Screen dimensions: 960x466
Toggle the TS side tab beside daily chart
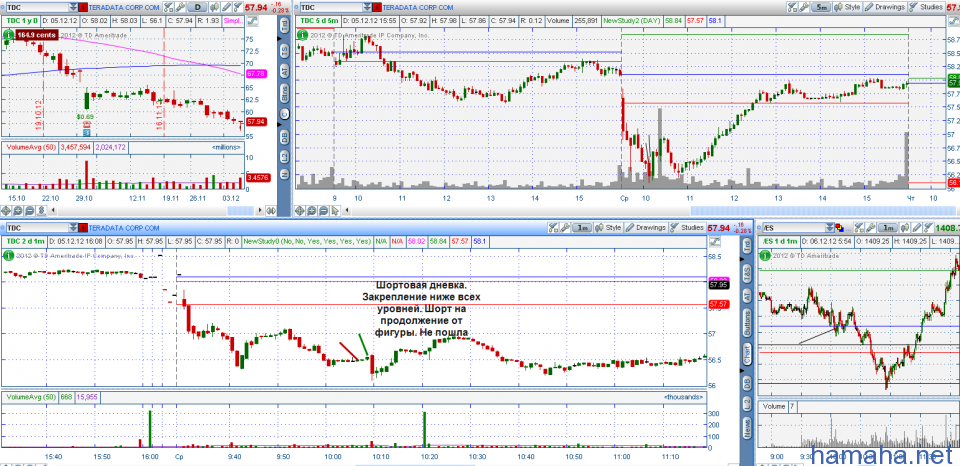click(x=285, y=51)
